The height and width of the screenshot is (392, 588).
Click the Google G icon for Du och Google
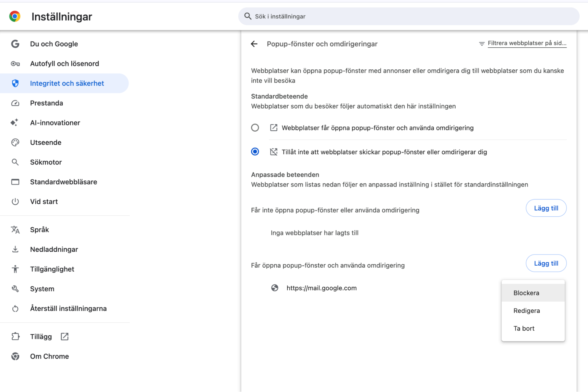click(15, 44)
